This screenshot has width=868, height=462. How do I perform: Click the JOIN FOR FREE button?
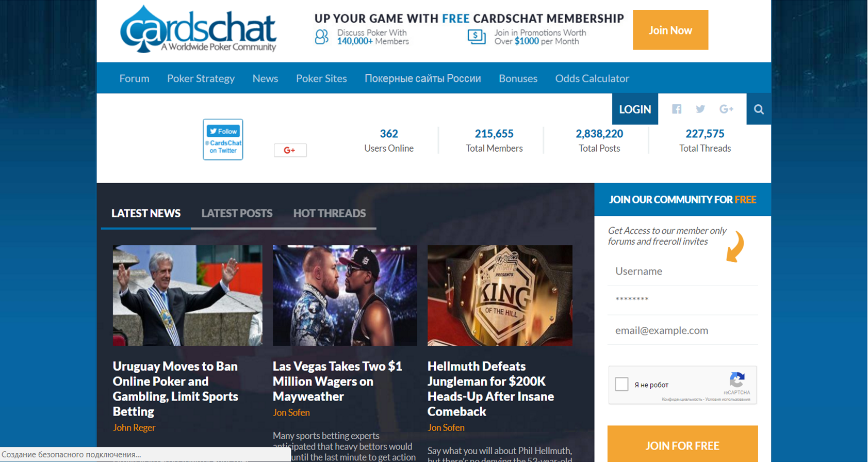682,445
